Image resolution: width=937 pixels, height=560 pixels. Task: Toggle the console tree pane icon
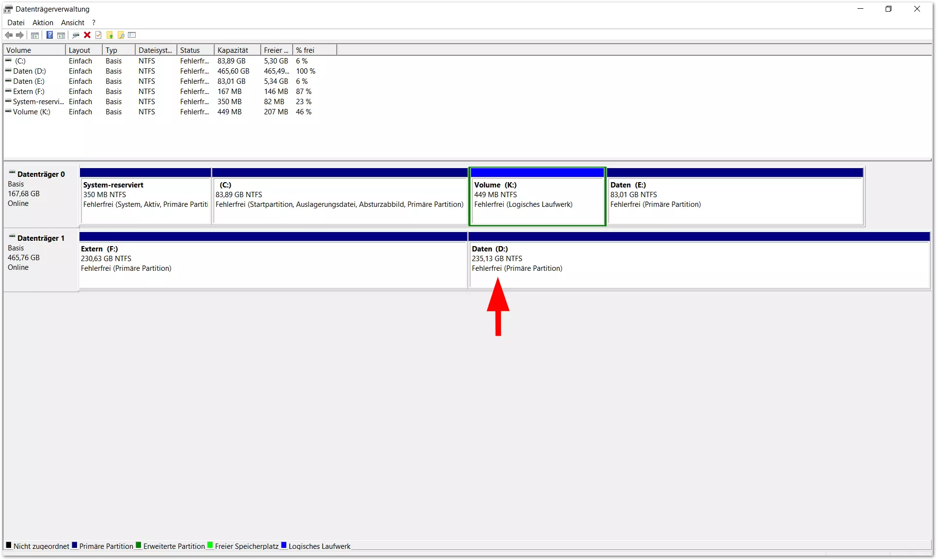pos(35,35)
